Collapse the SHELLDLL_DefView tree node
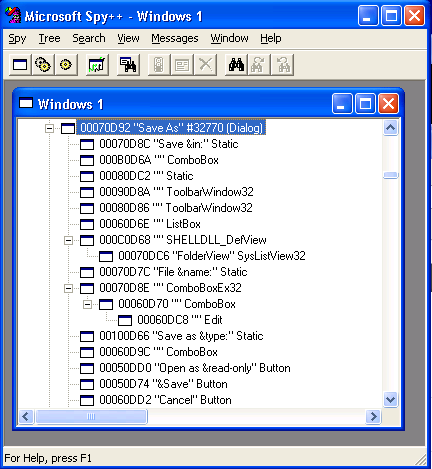Viewport: 432px width, 469px height. click(x=68, y=240)
